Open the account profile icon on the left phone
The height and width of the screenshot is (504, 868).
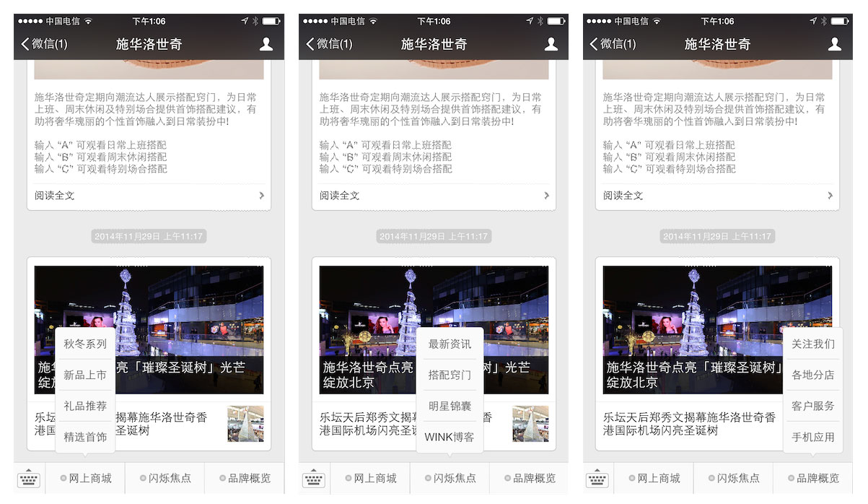click(266, 44)
